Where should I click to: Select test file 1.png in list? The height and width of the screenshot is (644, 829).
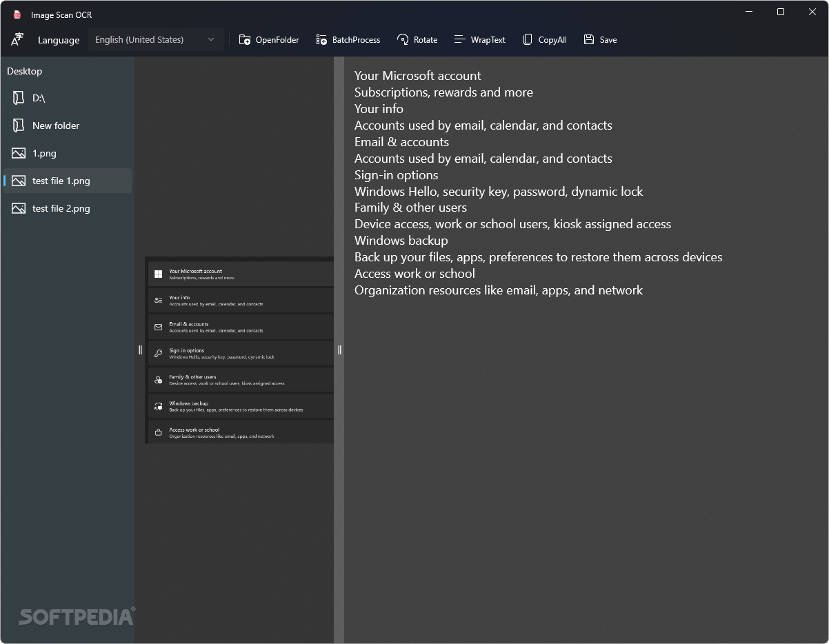pyautogui.click(x=68, y=181)
